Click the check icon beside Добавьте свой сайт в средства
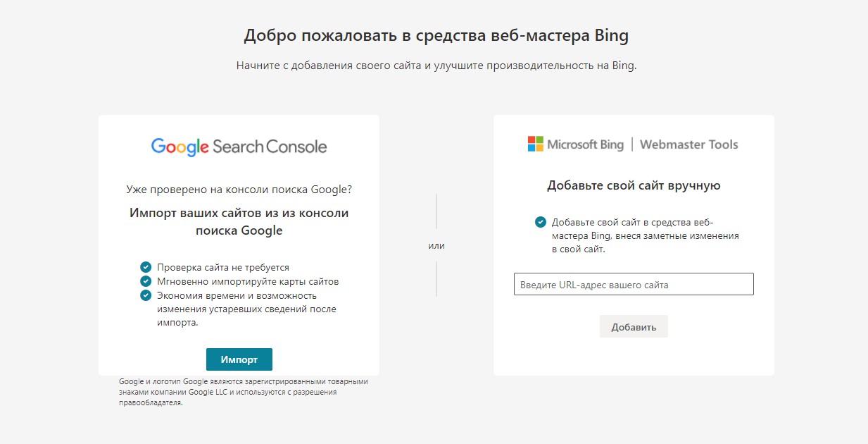868x444 pixels. [540, 222]
